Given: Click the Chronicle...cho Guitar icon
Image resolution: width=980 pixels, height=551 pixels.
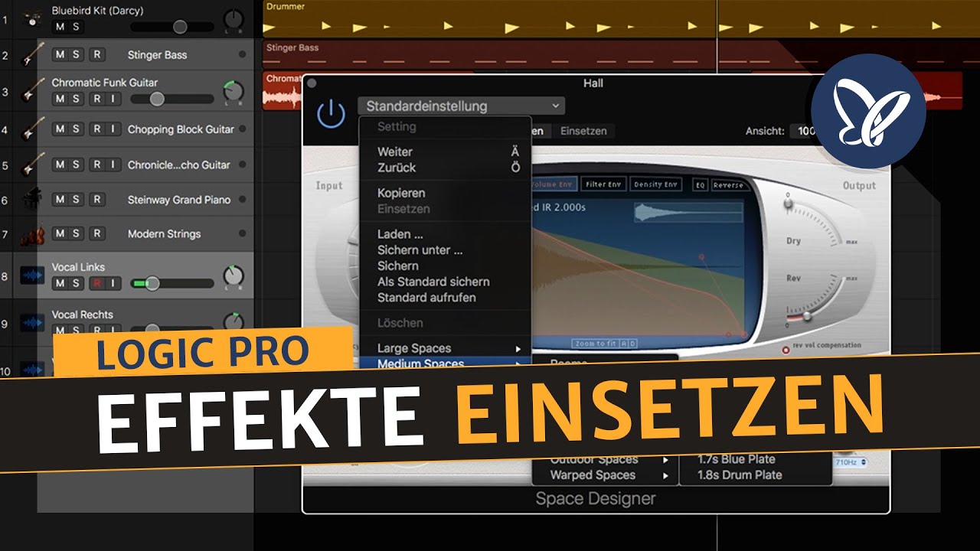Looking at the screenshot, I should coord(31,165).
